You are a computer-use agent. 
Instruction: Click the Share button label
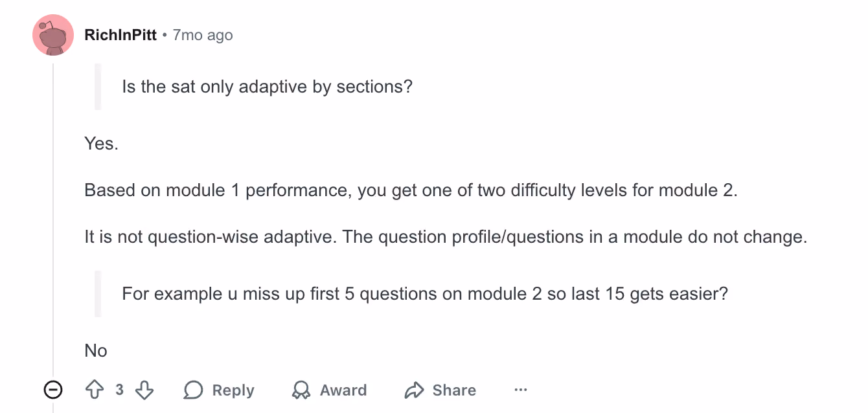point(454,390)
